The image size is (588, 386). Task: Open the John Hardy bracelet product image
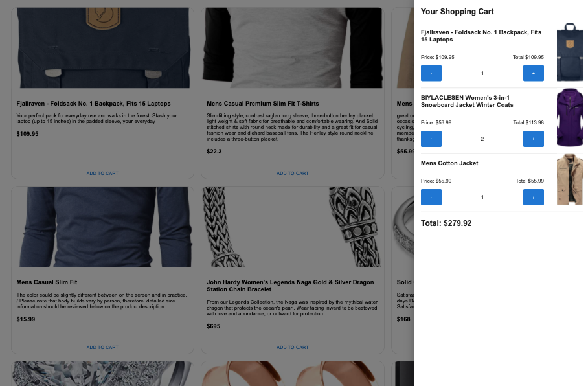[292, 227]
